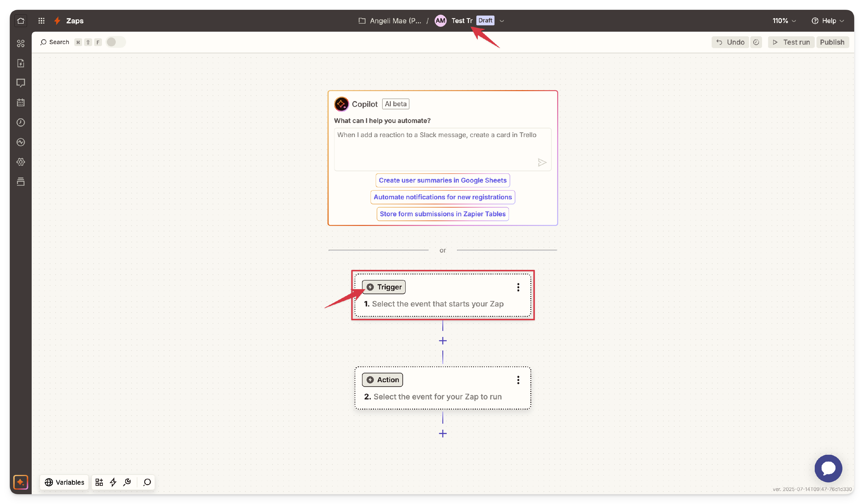Image resolution: width=864 pixels, height=504 pixels.
Task: Click the Zaps lightning bolt logo
Action: 58,20
